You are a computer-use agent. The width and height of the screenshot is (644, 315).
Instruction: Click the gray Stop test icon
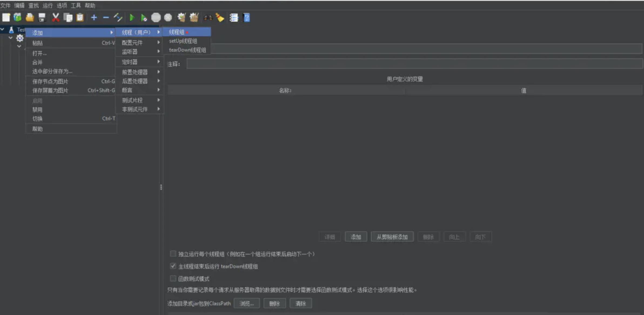point(156,18)
